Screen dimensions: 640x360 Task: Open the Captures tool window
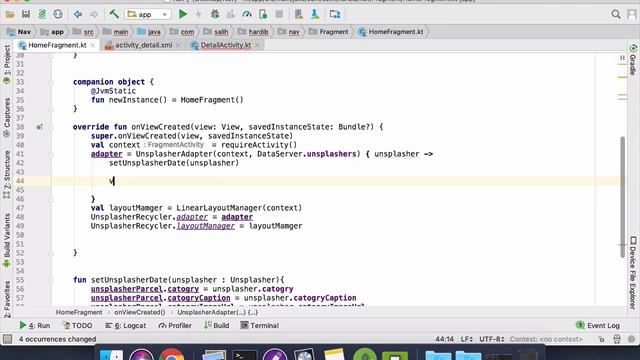pos(7,118)
